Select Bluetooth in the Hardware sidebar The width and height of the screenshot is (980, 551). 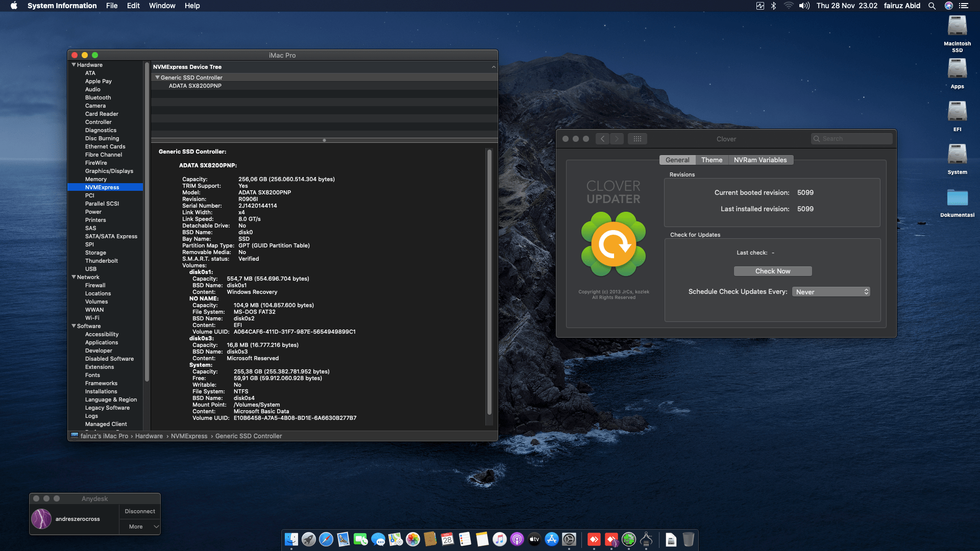[98, 97]
